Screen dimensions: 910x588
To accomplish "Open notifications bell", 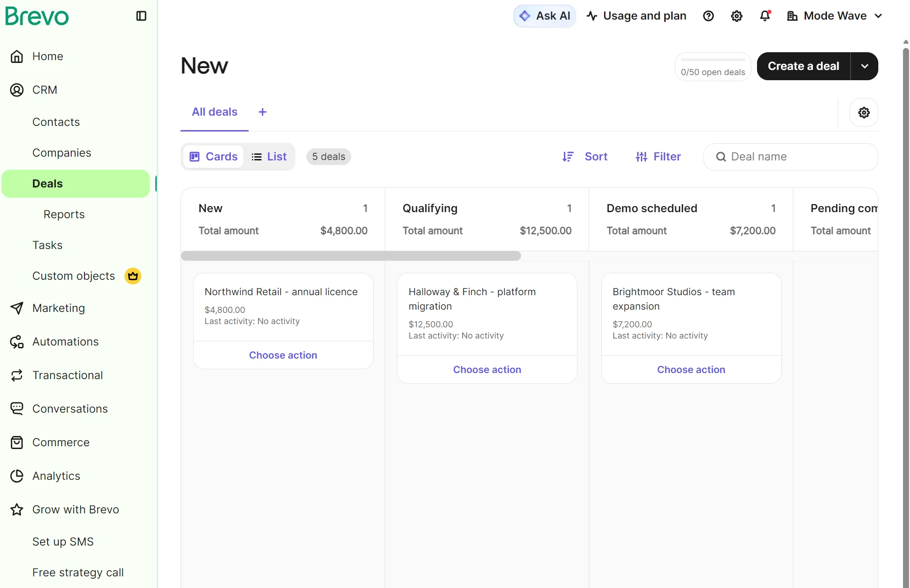I will [765, 16].
